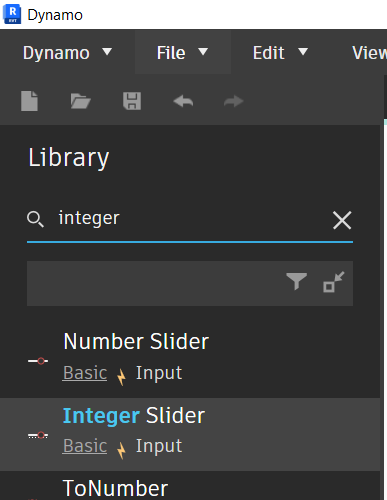Click the Integer Slider node icon
The height and width of the screenshot is (500, 387).
coord(38,435)
